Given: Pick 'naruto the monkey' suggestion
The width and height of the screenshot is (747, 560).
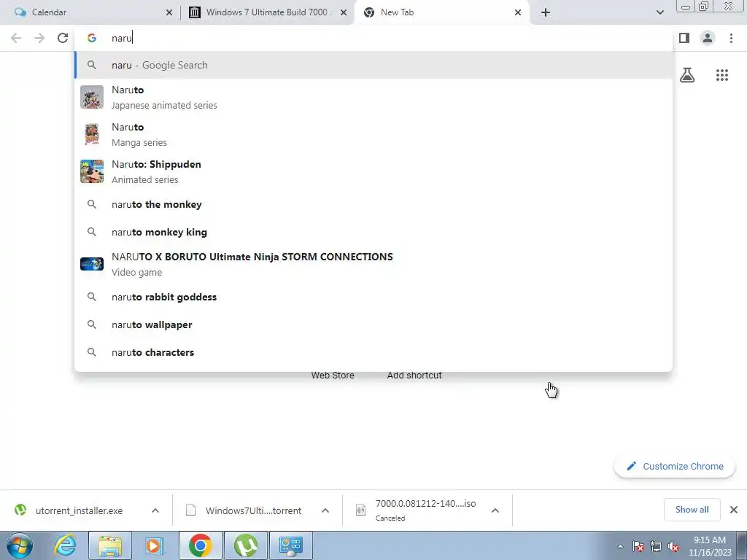Looking at the screenshot, I should click(x=373, y=204).
